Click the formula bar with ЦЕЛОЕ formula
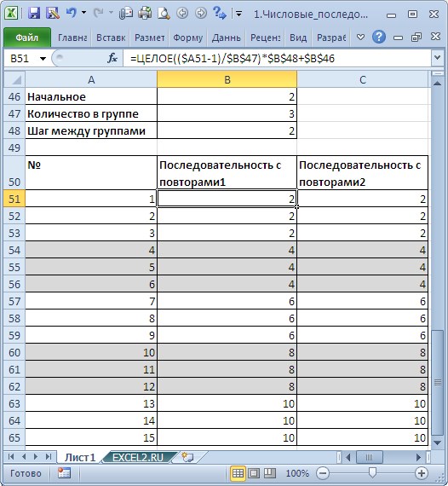Screen dimensions: 448x486 point(277,58)
